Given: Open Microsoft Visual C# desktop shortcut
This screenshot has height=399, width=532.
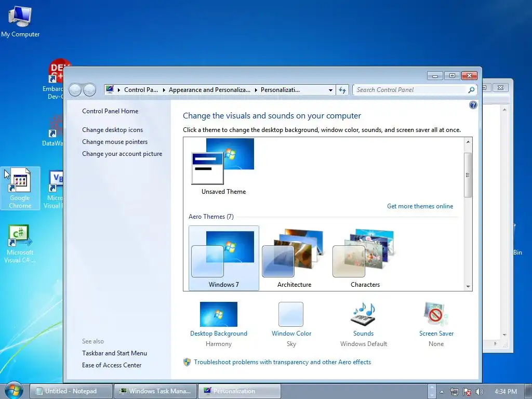Looking at the screenshot, I should pos(20,244).
